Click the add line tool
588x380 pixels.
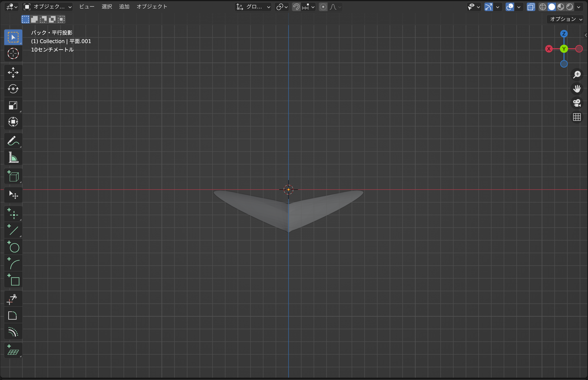pos(13,230)
